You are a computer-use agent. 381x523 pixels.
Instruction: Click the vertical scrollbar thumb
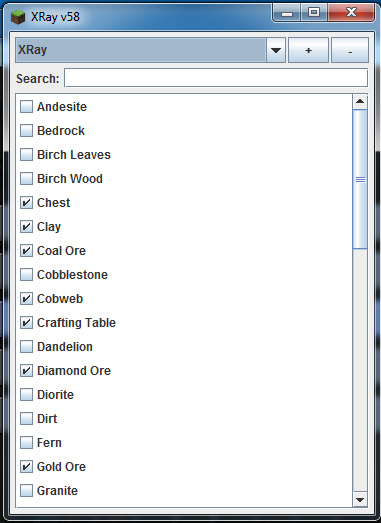[x=360, y=179]
